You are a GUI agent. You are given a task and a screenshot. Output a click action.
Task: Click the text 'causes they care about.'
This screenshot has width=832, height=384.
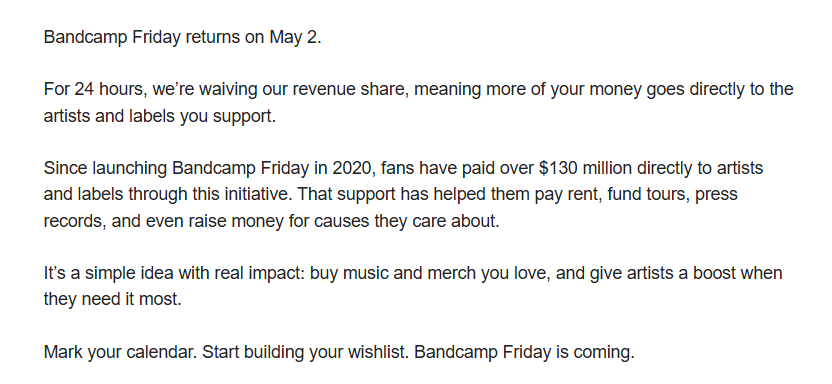pyautogui.click(x=406, y=221)
